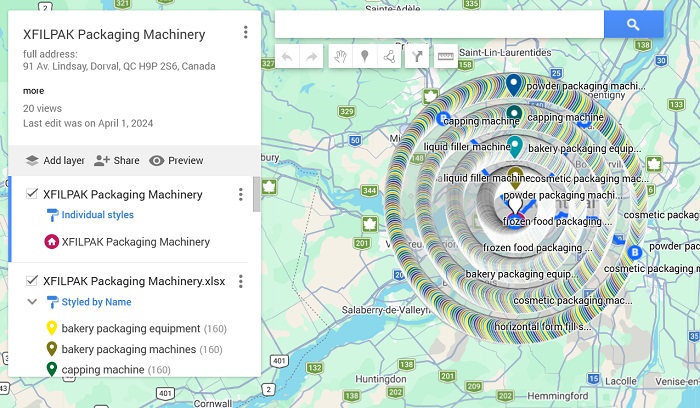Click the Redo arrow in map toolbar
The height and width of the screenshot is (408, 700).
point(311,57)
